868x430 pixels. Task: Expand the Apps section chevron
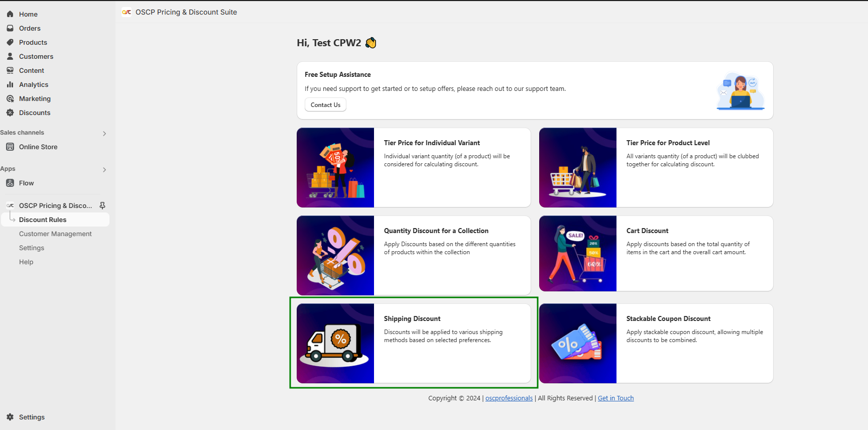click(104, 170)
